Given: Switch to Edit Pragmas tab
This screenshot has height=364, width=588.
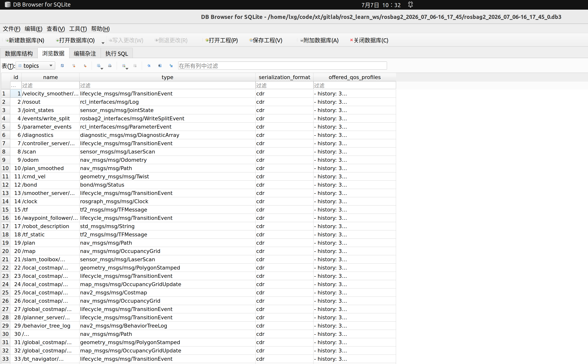Looking at the screenshot, I should tap(85, 53).
